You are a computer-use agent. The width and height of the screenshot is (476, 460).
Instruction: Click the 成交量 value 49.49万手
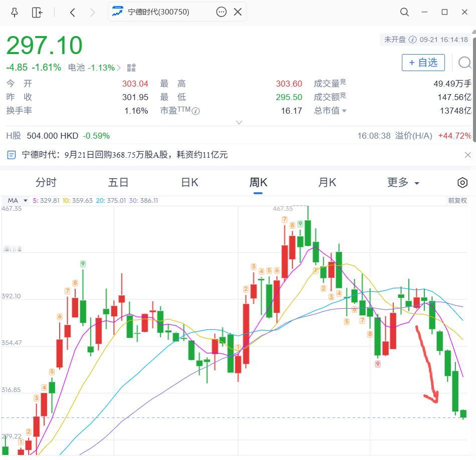[x=452, y=84]
